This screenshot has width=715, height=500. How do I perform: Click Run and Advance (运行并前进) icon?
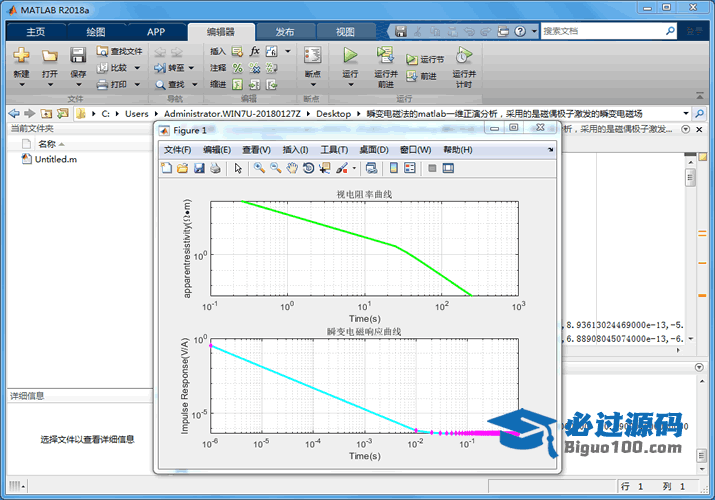point(385,55)
